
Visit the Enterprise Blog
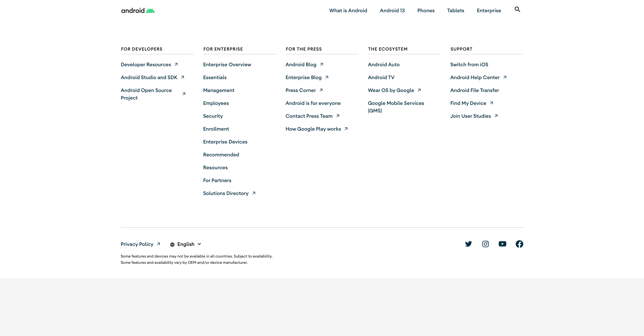(307, 77)
